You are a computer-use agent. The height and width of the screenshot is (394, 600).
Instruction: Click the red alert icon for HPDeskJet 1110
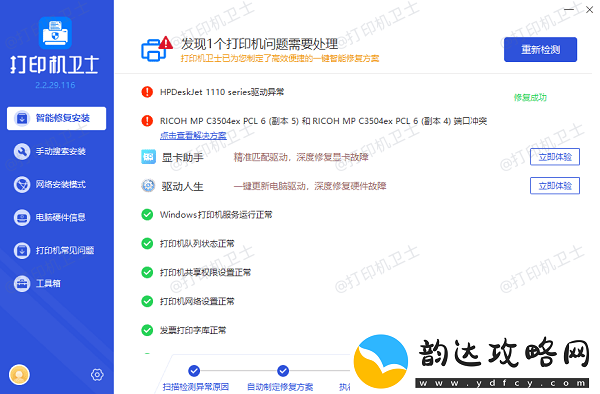(147, 92)
